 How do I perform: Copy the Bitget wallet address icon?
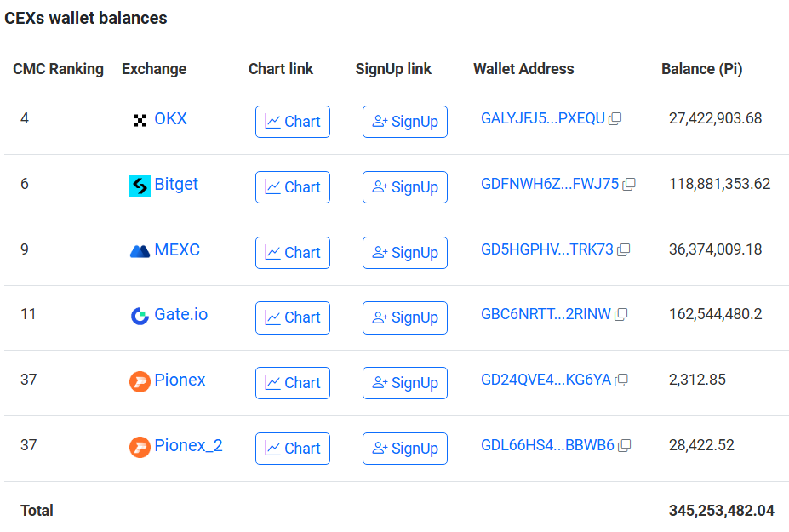tap(629, 185)
